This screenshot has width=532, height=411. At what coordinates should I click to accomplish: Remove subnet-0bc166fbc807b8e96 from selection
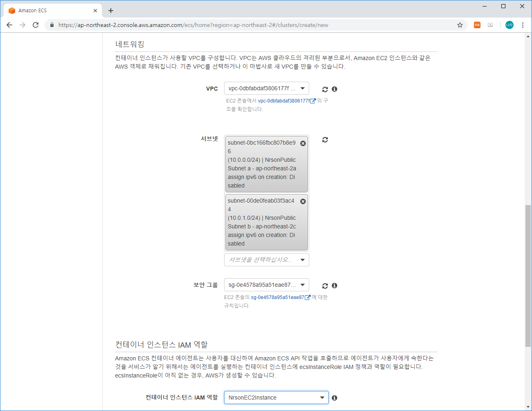303,143
